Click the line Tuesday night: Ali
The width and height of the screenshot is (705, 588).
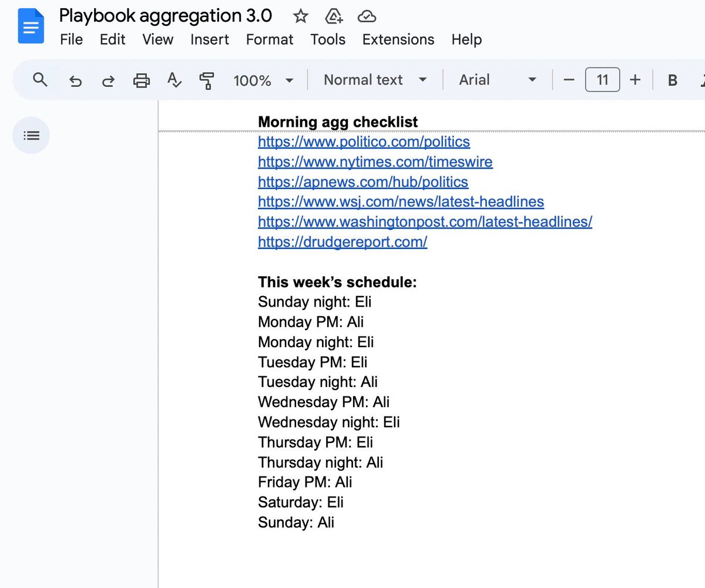[x=318, y=382]
